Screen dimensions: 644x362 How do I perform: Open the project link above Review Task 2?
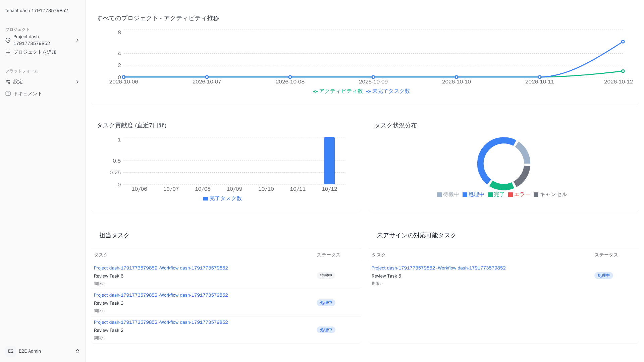161,322
